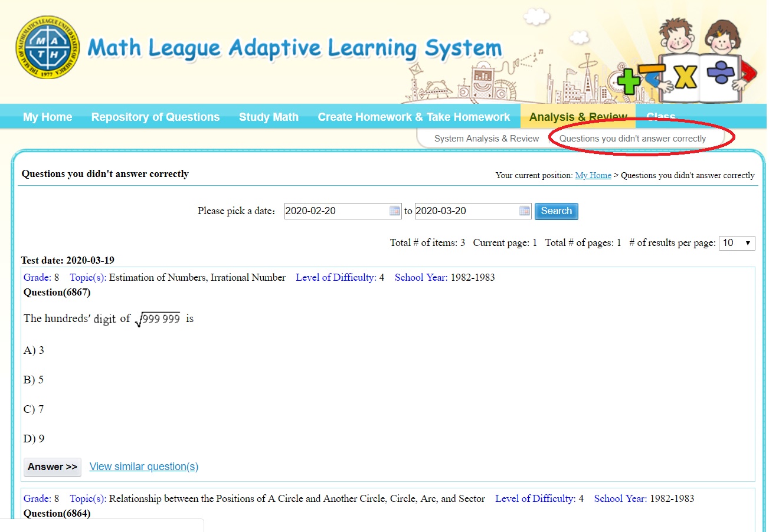Viewport: 769px width, 532px height.
Task: Expand the results per page dropdown
Action: click(x=737, y=243)
